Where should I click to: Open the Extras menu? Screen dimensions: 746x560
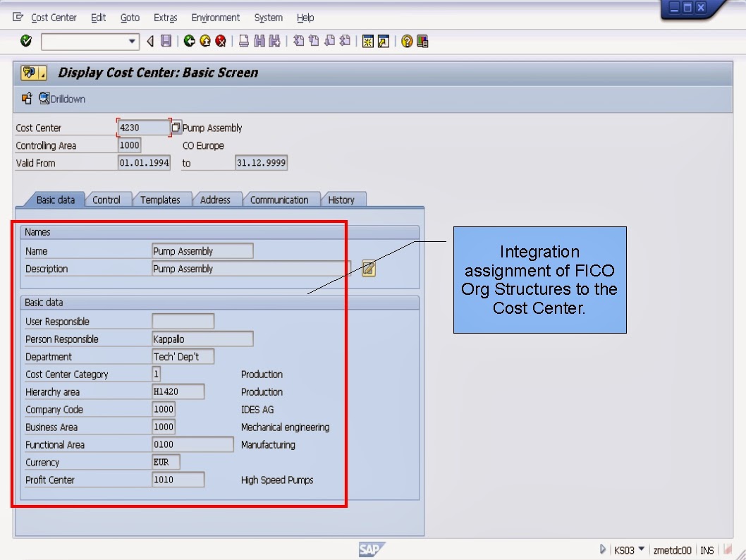[x=165, y=18]
